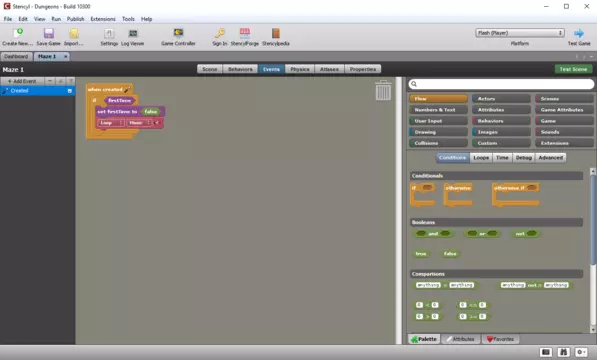Image resolution: width=597 pixels, height=360 pixels.
Task: Click the Create New toolbar icon
Action: point(18,33)
